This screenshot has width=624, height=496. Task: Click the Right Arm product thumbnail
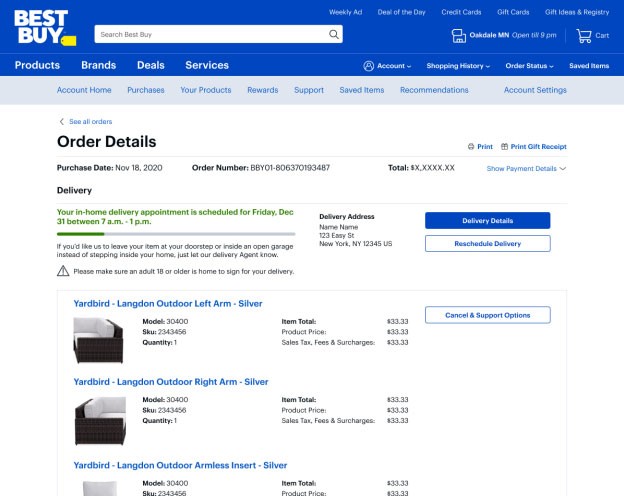coord(100,421)
